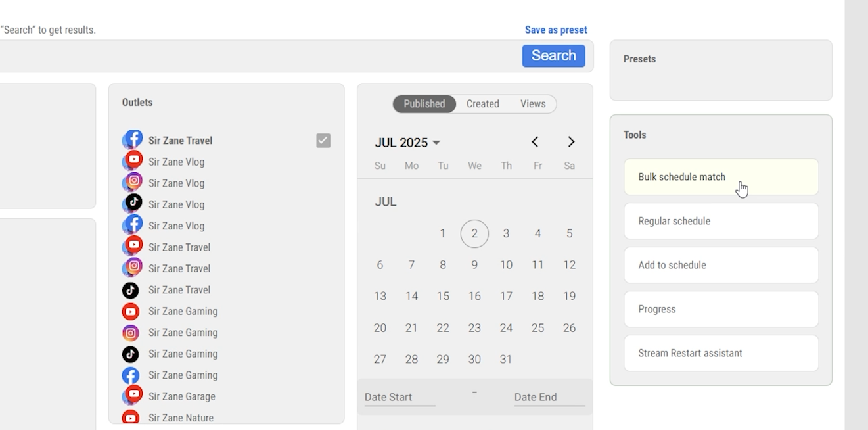The image size is (868, 430).
Task: Open the Bulk schedule match tool
Action: 721,177
